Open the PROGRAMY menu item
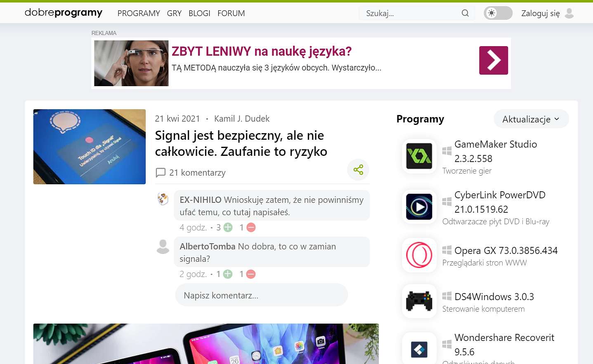 point(139,13)
